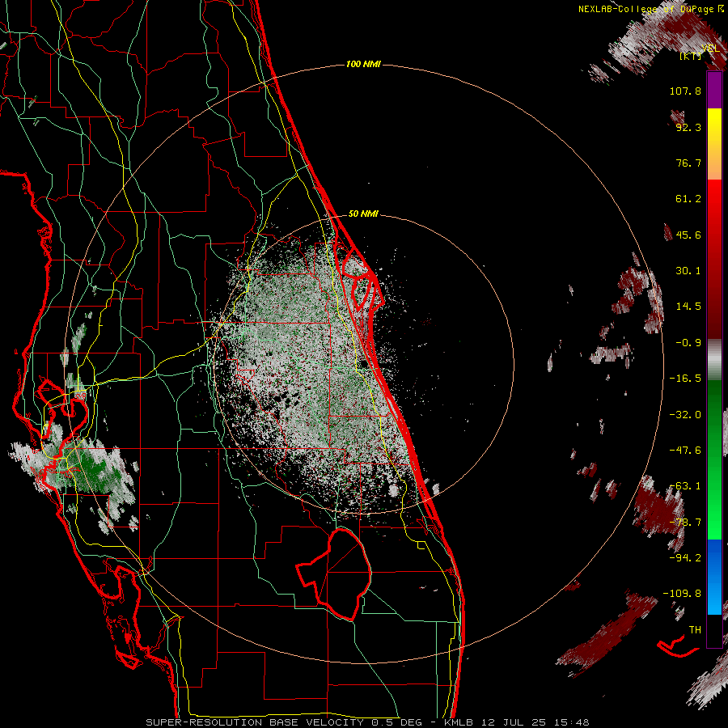Select the 61.2 value on velocity scale

click(688, 199)
